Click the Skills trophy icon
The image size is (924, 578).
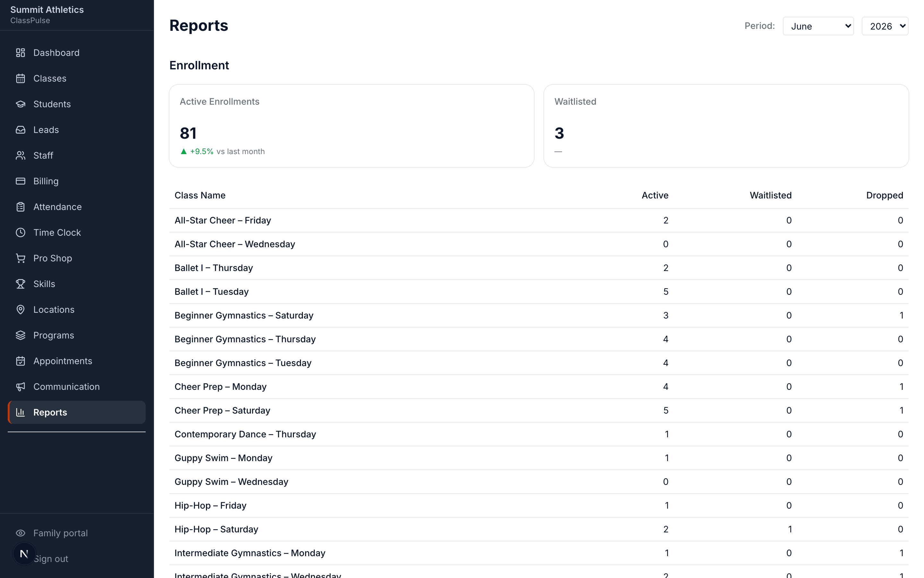tap(21, 284)
